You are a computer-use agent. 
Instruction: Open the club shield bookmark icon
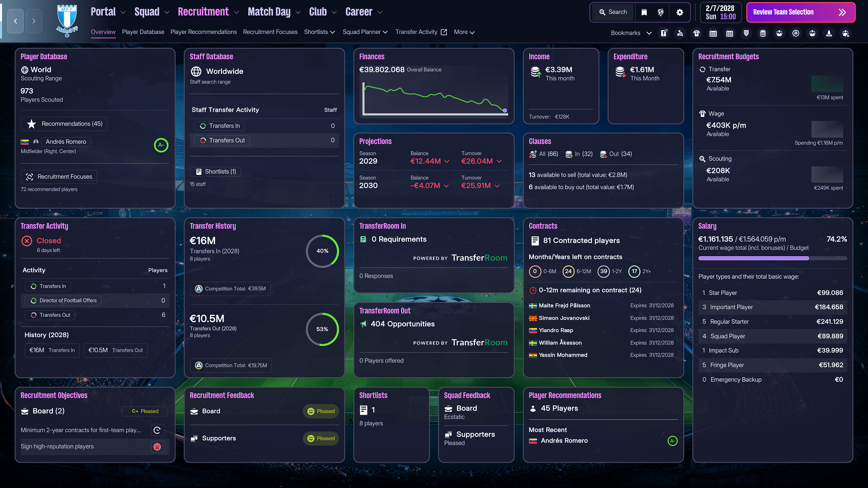point(746,33)
